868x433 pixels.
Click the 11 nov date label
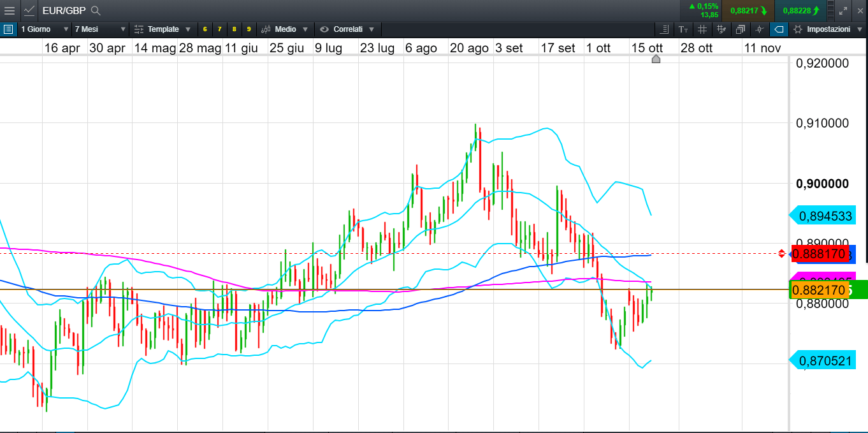tap(762, 48)
